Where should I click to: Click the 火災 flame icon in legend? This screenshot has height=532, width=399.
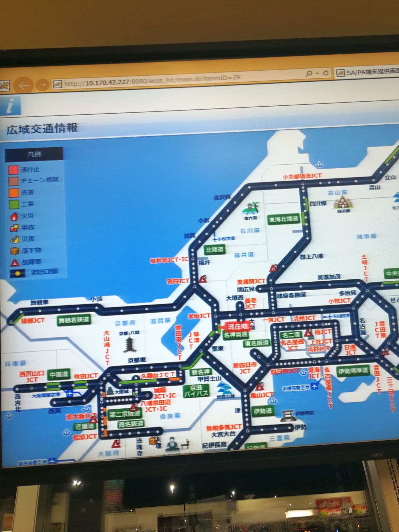click(x=14, y=216)
